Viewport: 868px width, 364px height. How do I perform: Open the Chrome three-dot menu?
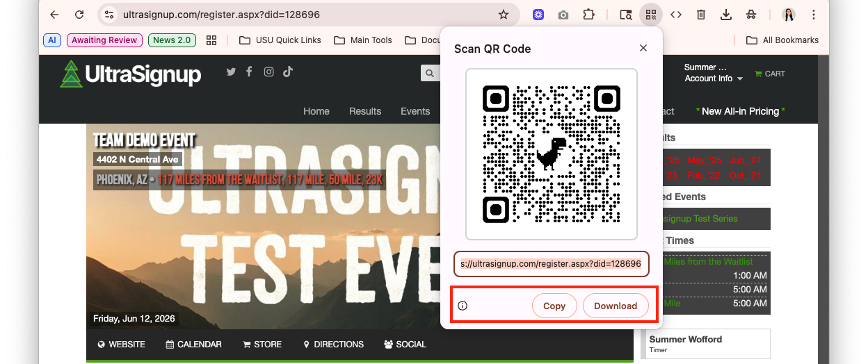[x=814, y=15]
